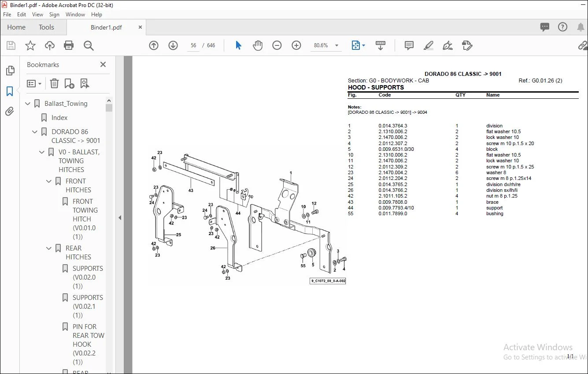Delete the selected bookmark
The image size is (588, 374).
pyautogui.click(x=54, y=83)
